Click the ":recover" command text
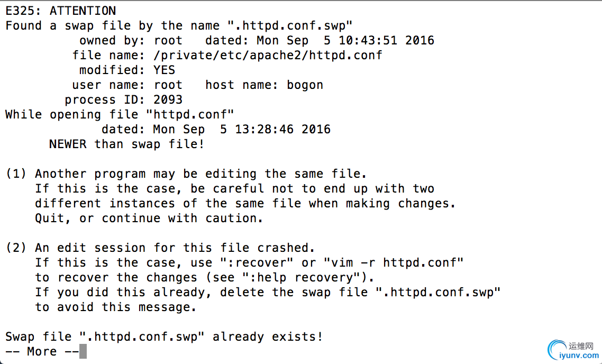Viewport: 602px width, 364px height. coord(257,263)
